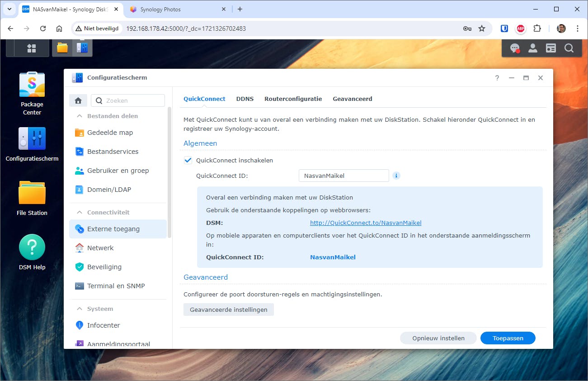
Task: Select Externe toegang in sidebar
Action: tap(118, 229)
